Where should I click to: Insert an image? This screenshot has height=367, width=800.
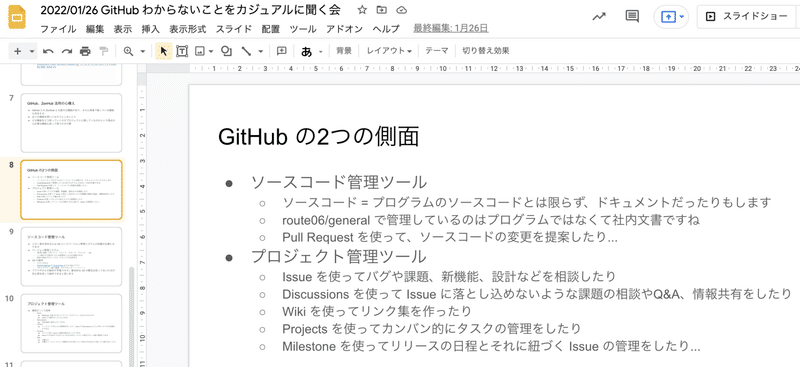click(199, 51)
